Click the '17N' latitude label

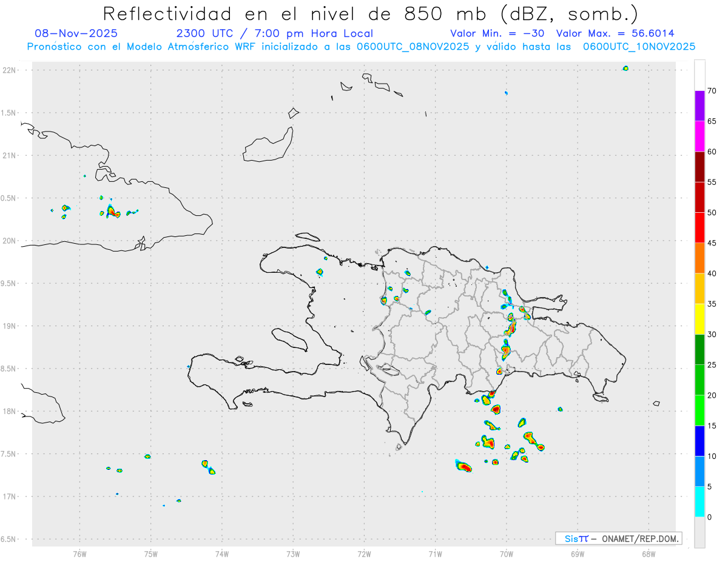(x=9, y=497)
